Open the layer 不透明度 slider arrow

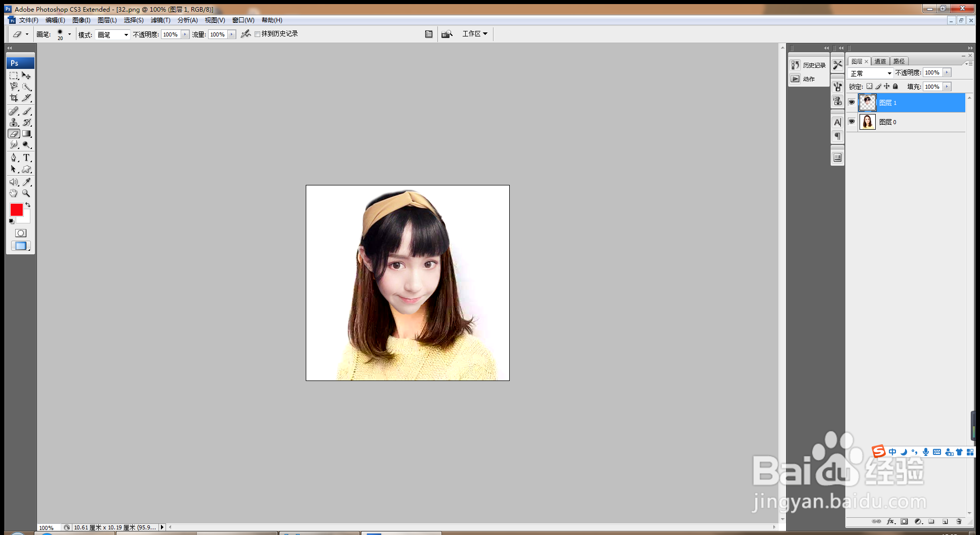(x=947, y=72)
